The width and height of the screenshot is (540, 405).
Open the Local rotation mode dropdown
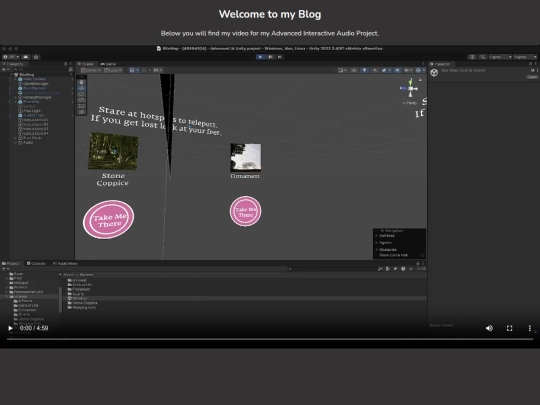click(113, 70)
